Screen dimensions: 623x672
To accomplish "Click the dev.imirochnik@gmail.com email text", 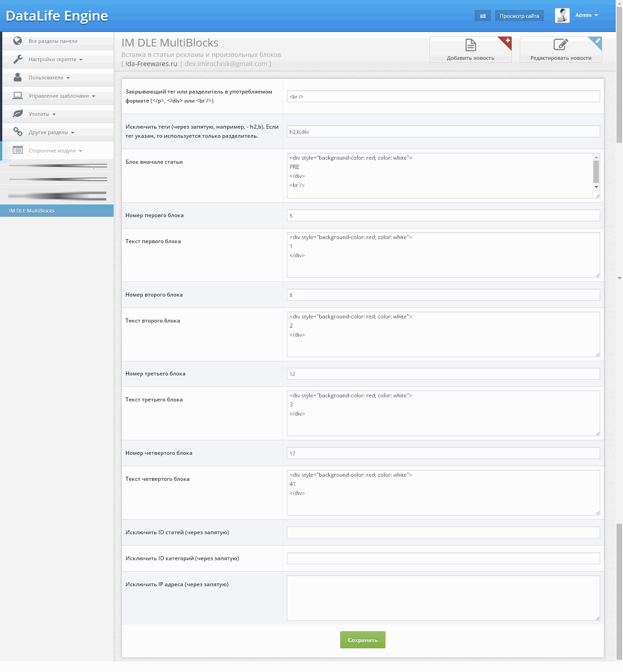I will click(x=226, y=64).
